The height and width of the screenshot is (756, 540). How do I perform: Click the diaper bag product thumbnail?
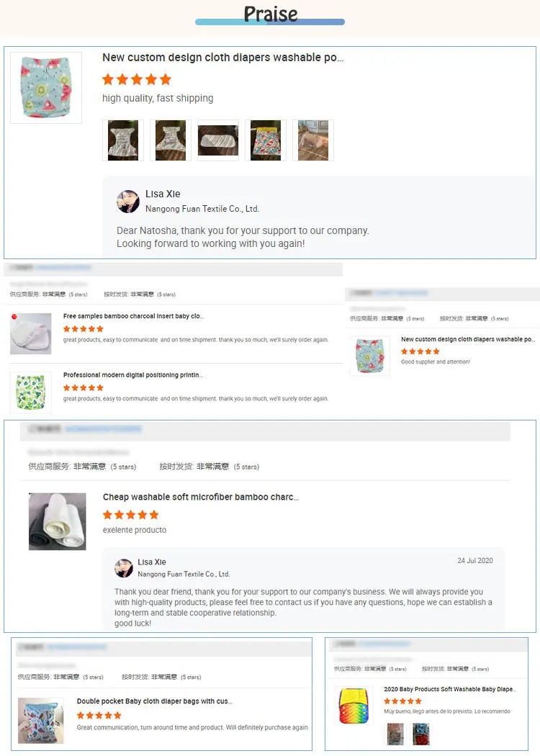click(41, 720)
